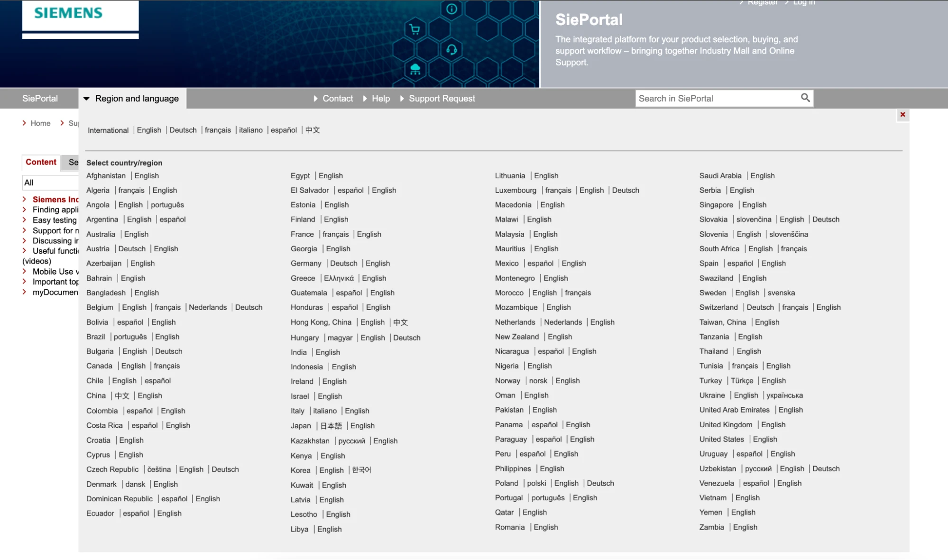Click the search magnifier icon

pos(805,98)
